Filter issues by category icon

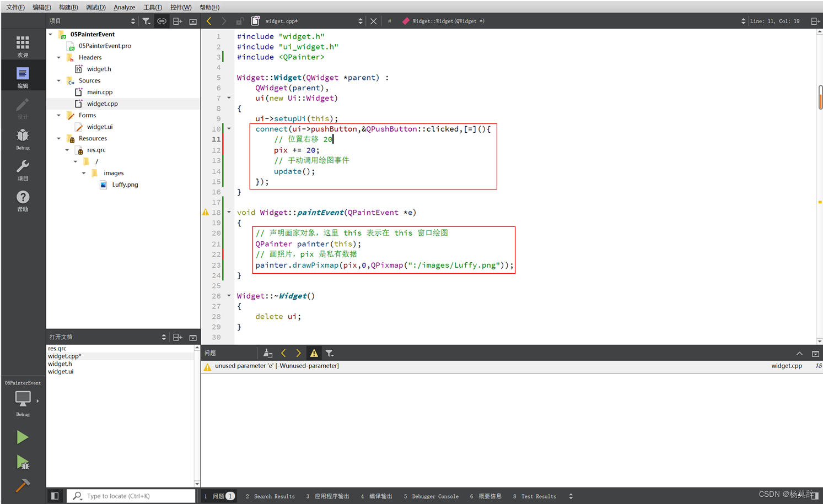[x=329, y=353]
